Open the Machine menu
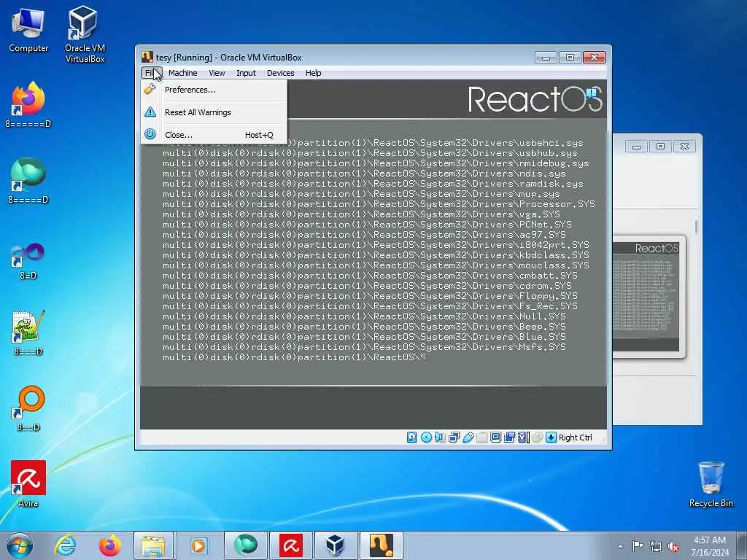Viewport: 747px width, 560px height. 182,73
